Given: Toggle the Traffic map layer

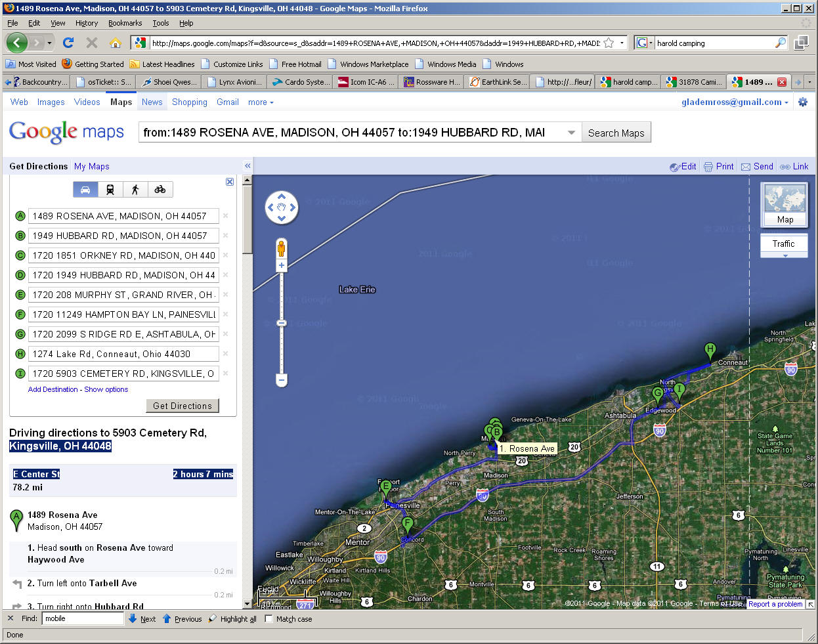Looking at the screenshot, I should pyautogui.click(x=783, y=244).
